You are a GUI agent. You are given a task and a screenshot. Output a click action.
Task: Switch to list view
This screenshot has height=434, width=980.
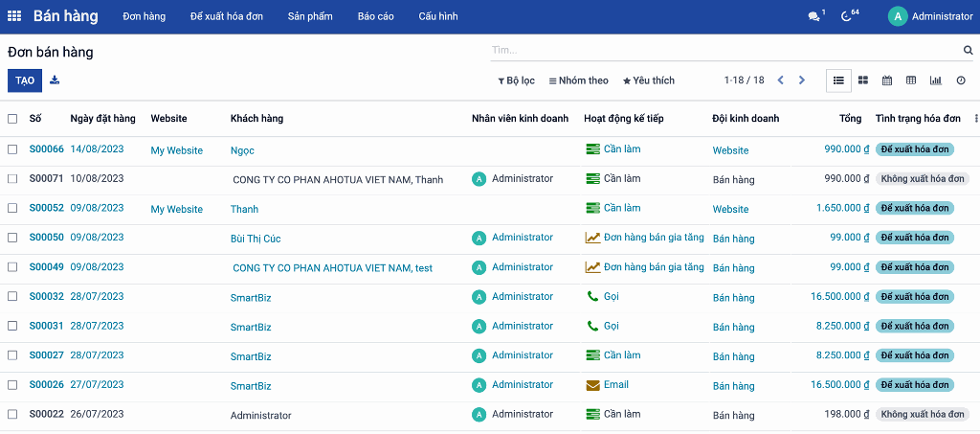[838, 80]
